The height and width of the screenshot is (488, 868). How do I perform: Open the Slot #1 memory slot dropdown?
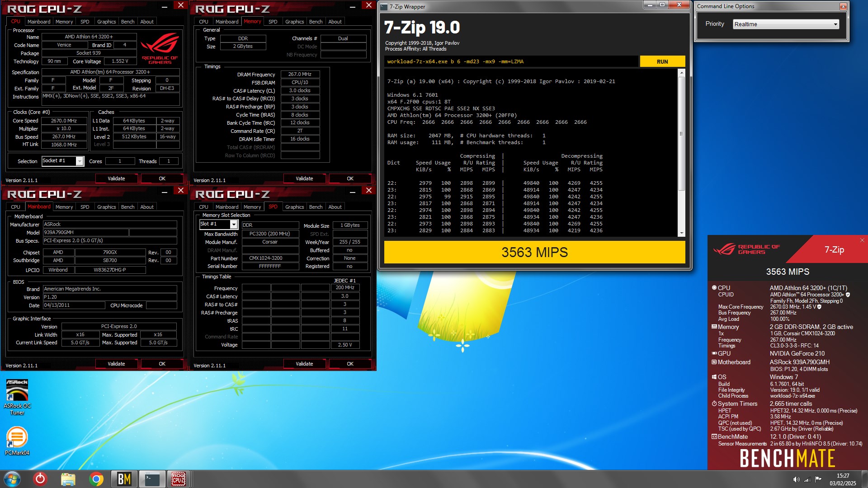(x=218, y=224)
